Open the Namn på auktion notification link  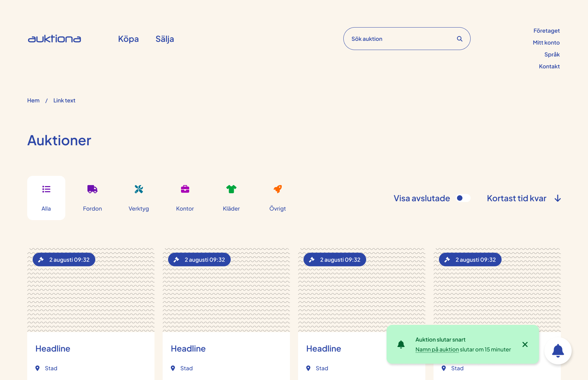(437, 349)
